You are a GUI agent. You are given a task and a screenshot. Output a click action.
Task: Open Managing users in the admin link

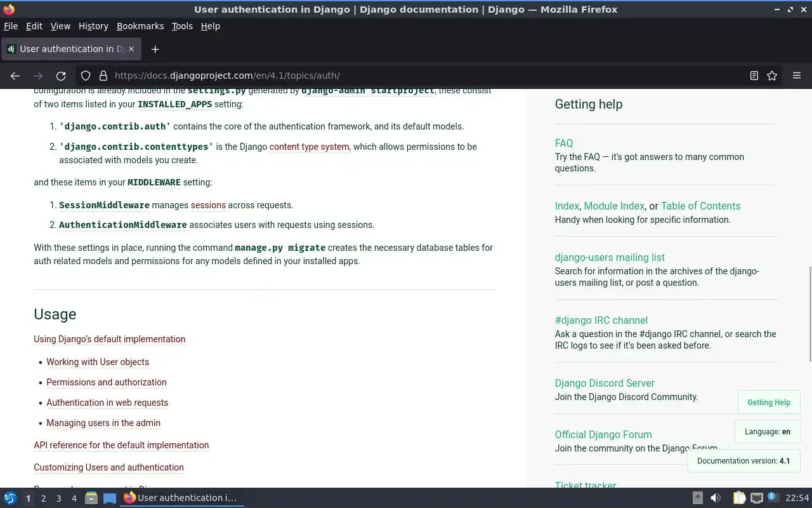click(x=103, y=423)
